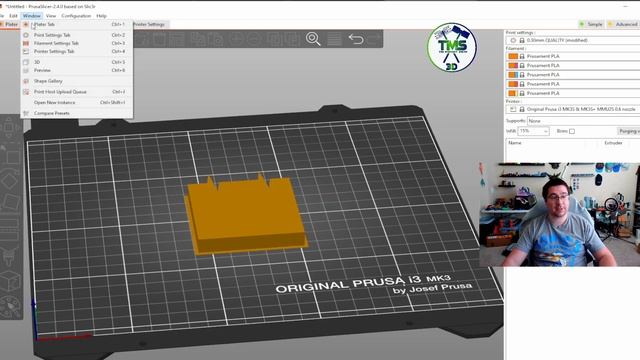Click the remove instance minus-circle icon
Viewport: 640px width, 360px height.
coord(254,40)
